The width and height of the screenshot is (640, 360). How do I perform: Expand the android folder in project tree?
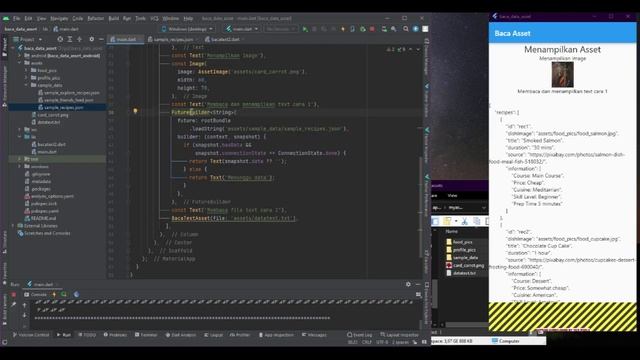pos(20,56)
